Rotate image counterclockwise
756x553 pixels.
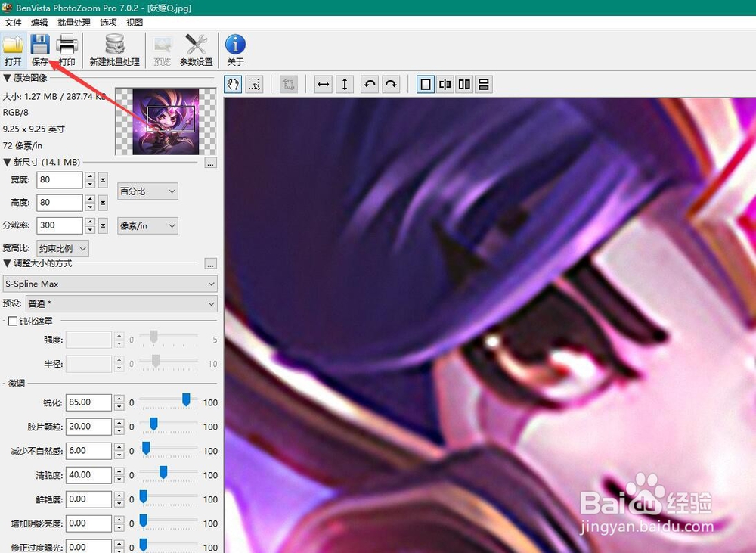point(370,85)
